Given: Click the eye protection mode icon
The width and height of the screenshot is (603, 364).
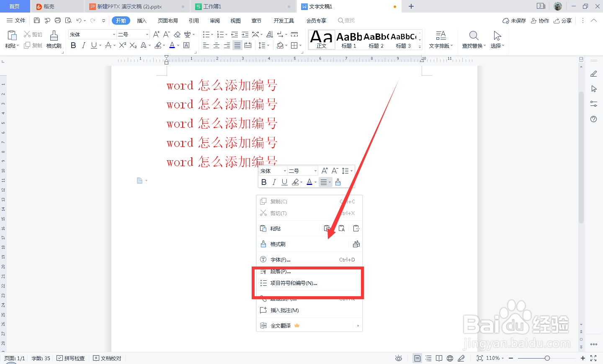Looking at the screenshot, I should coord(398,358).
